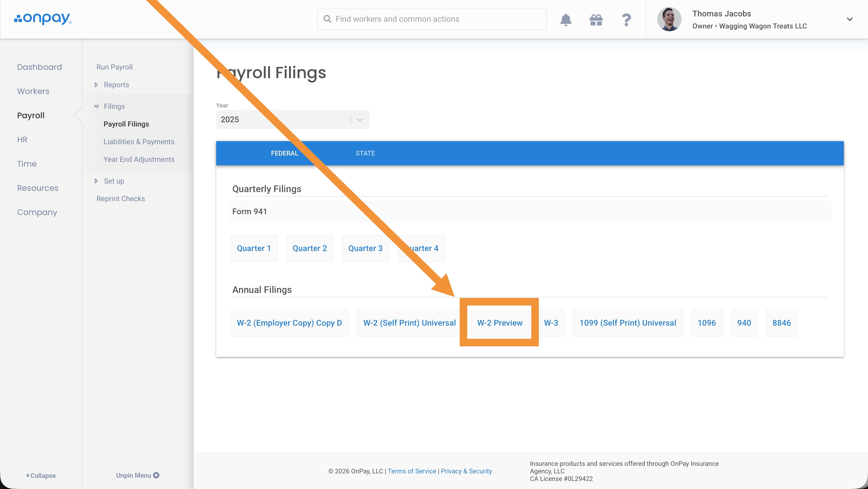This screenshot has width=868, height=489.
Task: Go to Liabilities & Payments
Action: pyautogui.click(x=139, y=142)
